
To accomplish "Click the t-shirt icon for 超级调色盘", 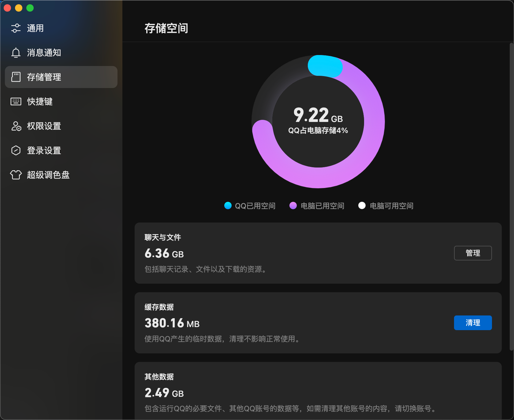I will click(16, 175).
